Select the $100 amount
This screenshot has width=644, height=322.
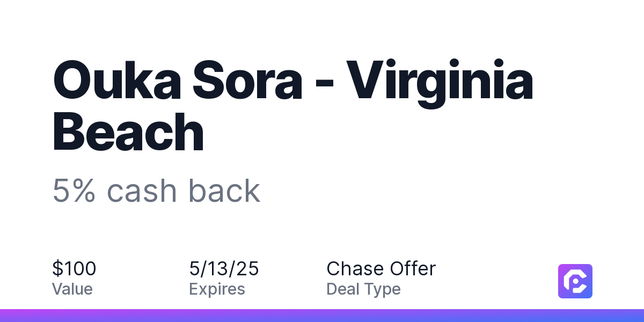tap(74, 268)
